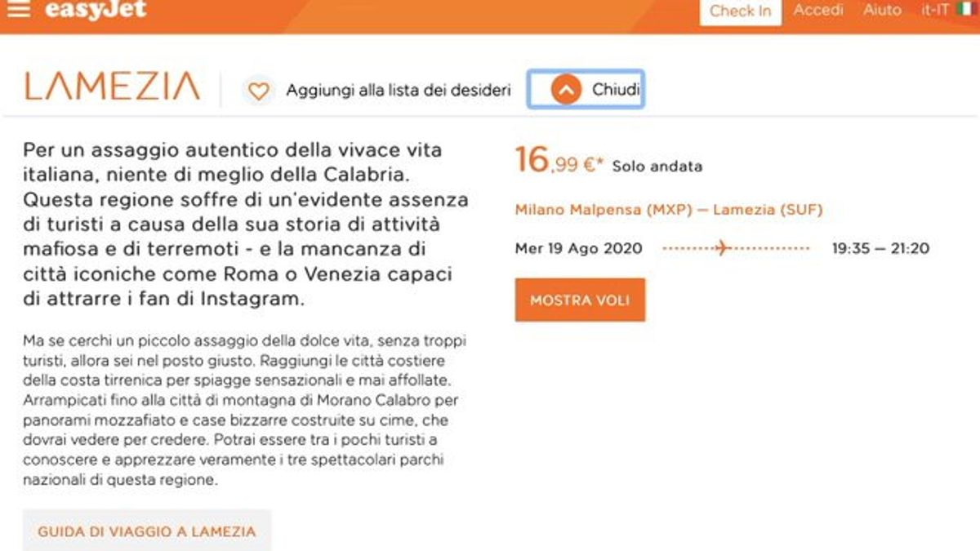
Task: Open GUIDA DI VIAGGIO A LAMEZIA
Action: pos(147,531)
